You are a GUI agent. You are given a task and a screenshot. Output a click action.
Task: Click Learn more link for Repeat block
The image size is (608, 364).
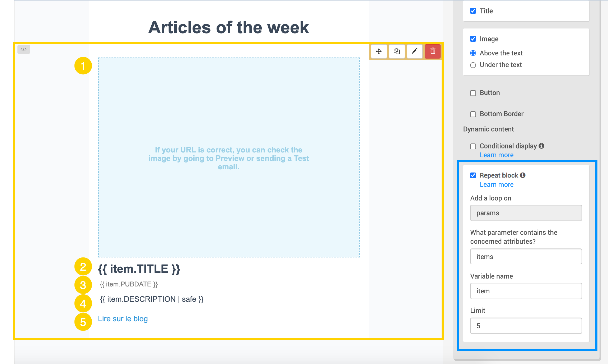[x=496, y=185]
